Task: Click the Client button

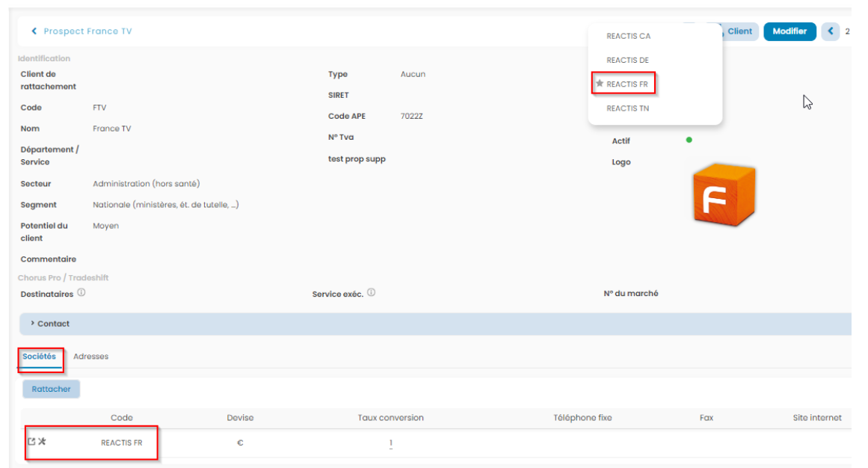Action: pyautogui.click(x=738, y=31)
